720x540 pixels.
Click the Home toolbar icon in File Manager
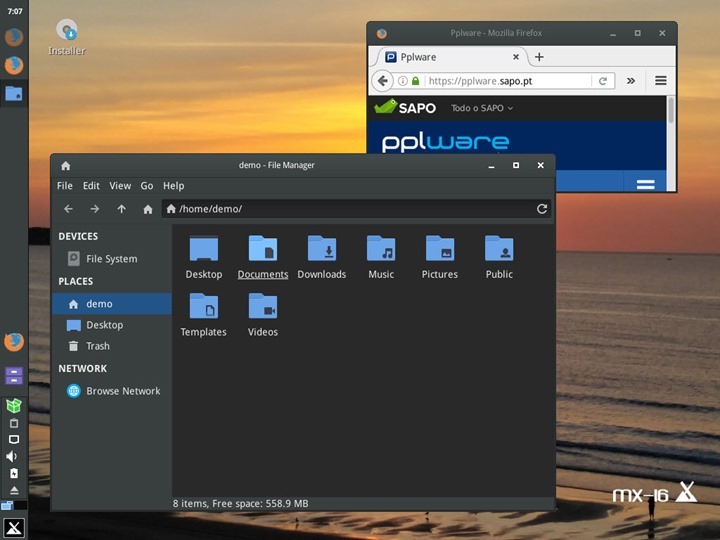(x=148, y=209)
